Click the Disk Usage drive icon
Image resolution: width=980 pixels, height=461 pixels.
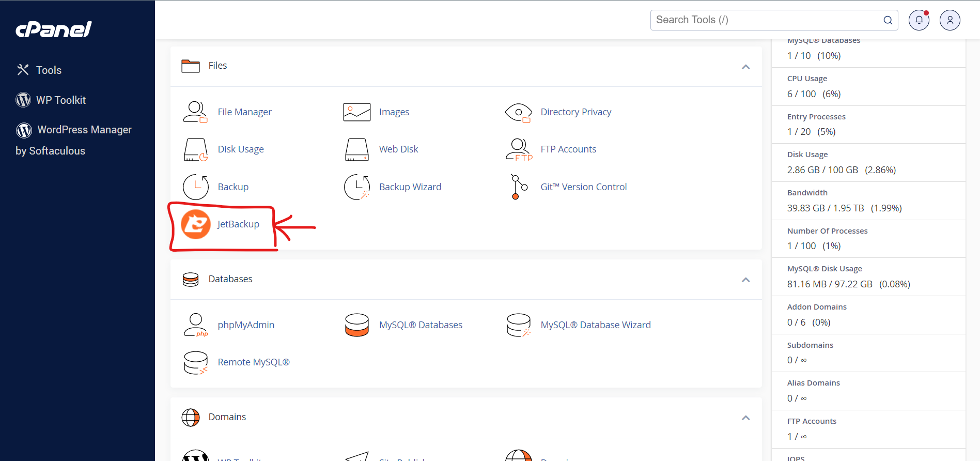point(196,149)
